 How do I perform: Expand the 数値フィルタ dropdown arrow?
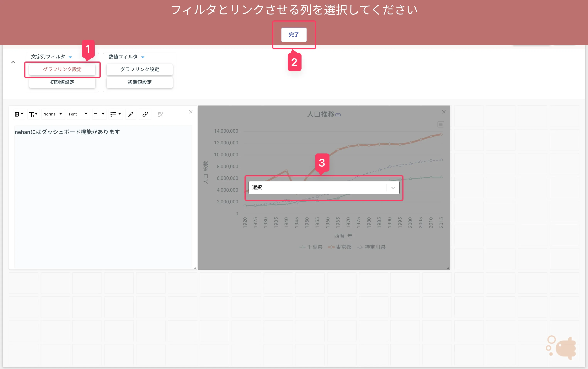pyautogui.click(x=143, y=57)
